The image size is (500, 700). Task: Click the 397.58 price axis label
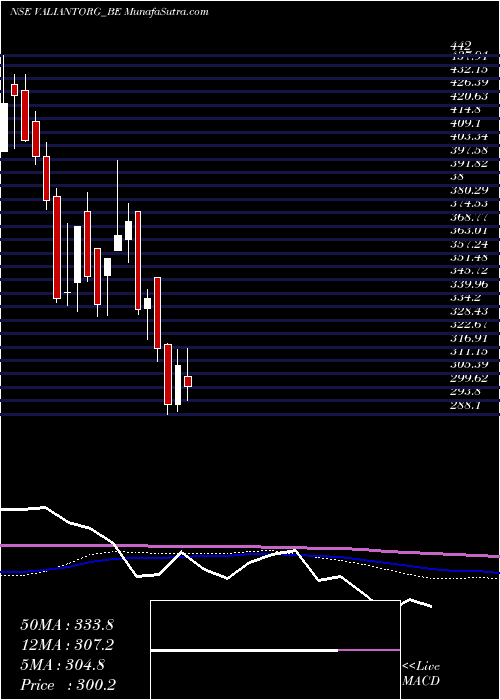tap(469, 150)
